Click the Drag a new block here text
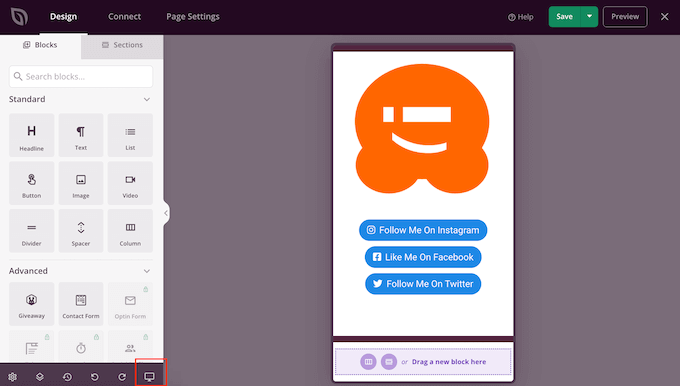 [x=449, y=362]
